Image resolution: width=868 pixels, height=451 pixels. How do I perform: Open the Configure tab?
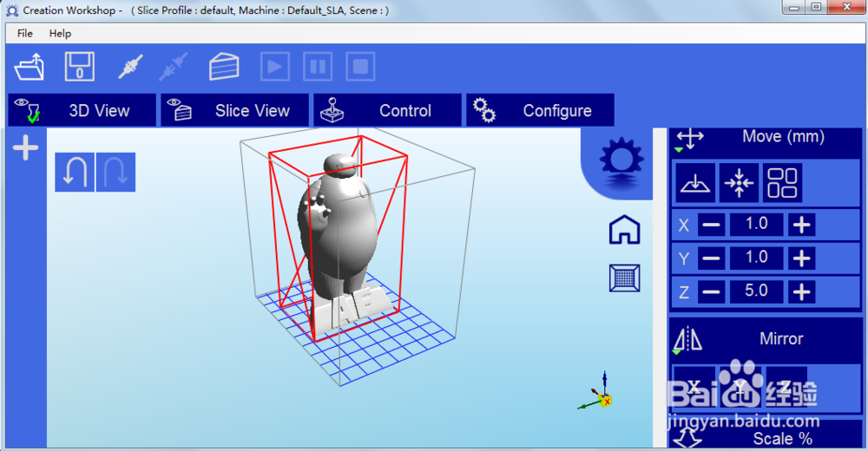click(x=540, y=110)
